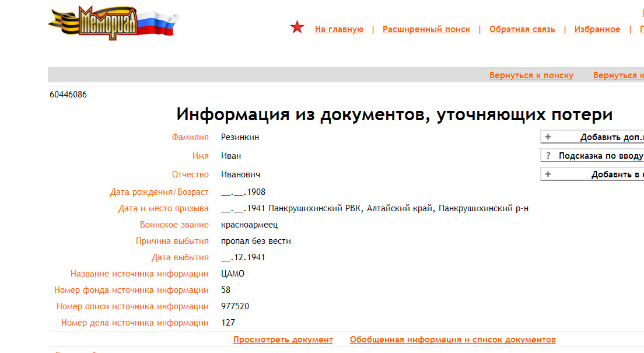Open Расширенный поиск
Image resolution: width=644 pixels, height=353 pixels.
click(x=426, y=29)
